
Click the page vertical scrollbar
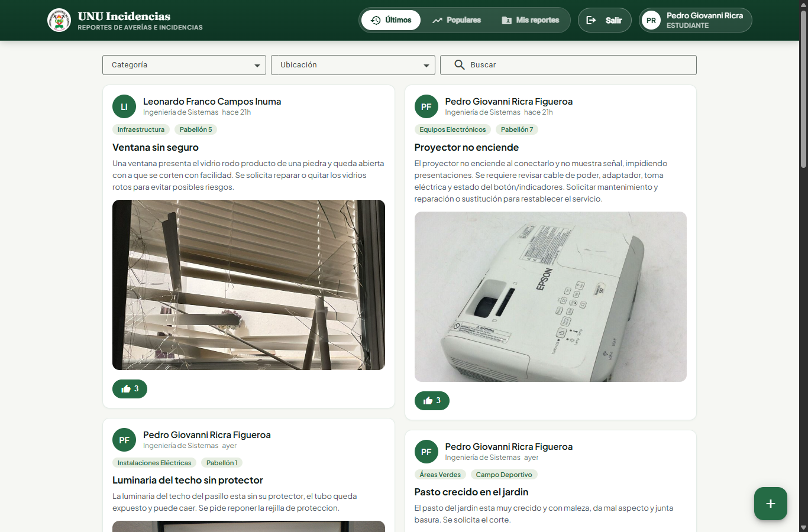pos(803,89)
